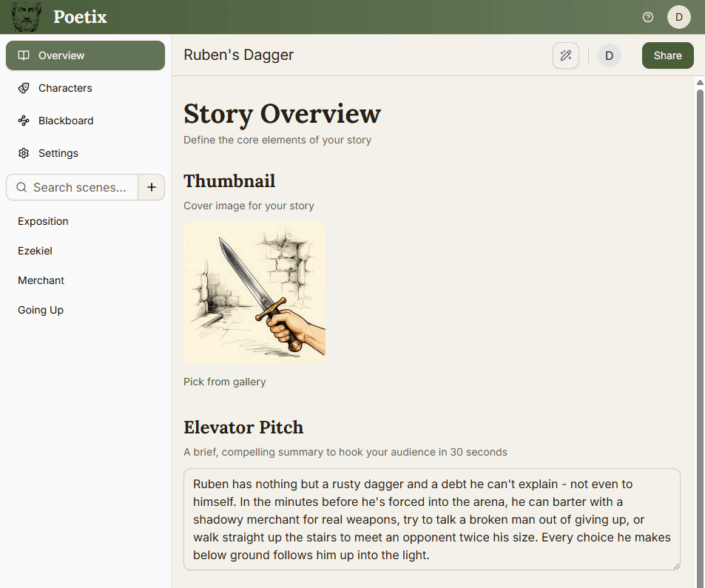
Task: Click the plus icon to add scene
Action: (x=152, y=187)
